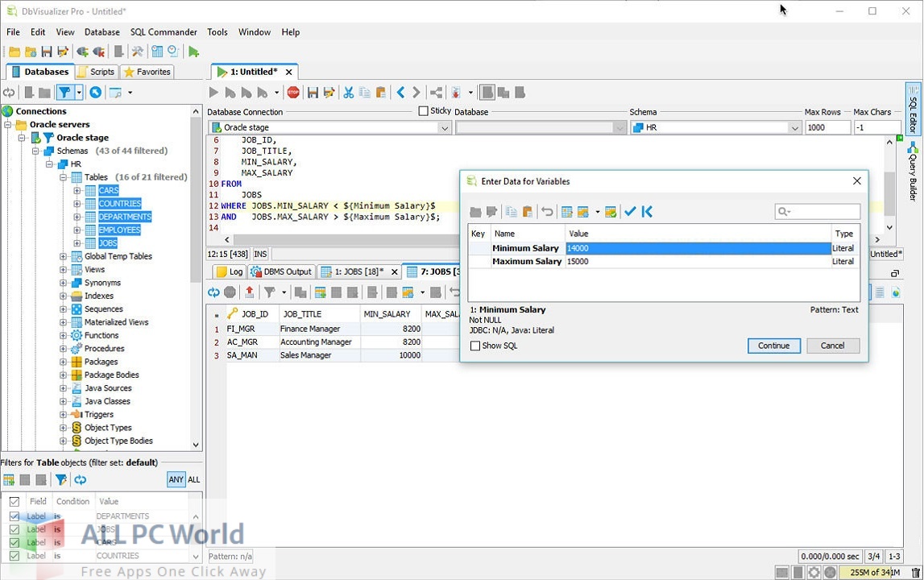Expand the Procedures tree node

(63, 348)
